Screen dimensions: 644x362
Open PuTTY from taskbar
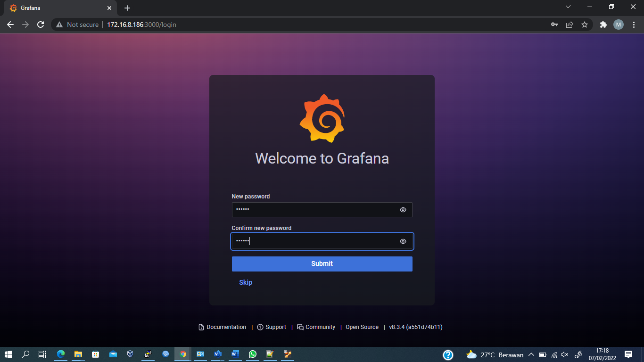[x=148, y=354]
